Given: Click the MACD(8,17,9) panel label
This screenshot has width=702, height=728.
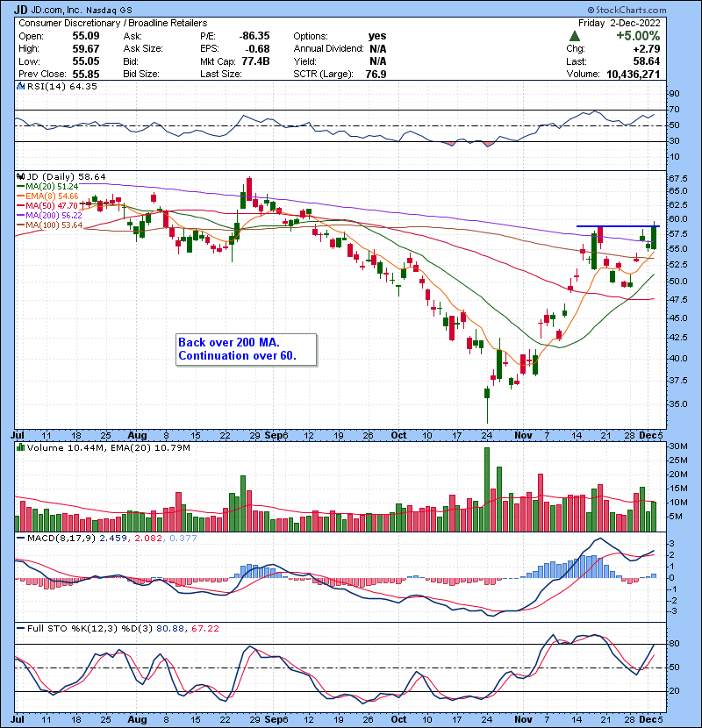Looking at the screenshot, I should pyautogui.click(x=61, y=539).
